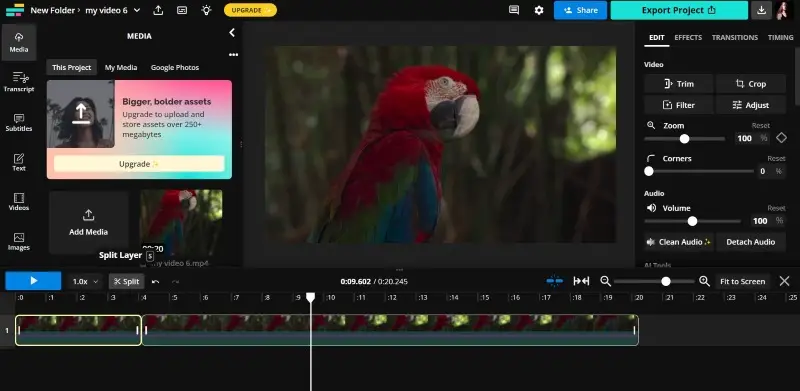This screenshot has width=800, height=391.
Task: Click the Corners value input field
Action: 762,172
